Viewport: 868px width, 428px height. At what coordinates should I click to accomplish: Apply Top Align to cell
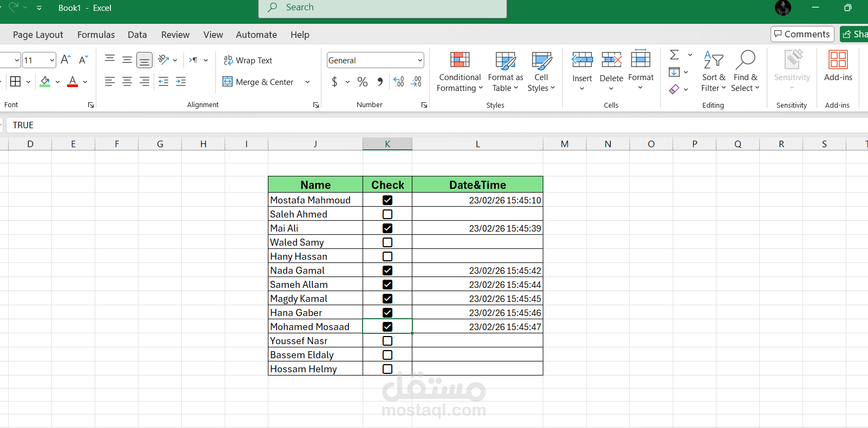110,60
